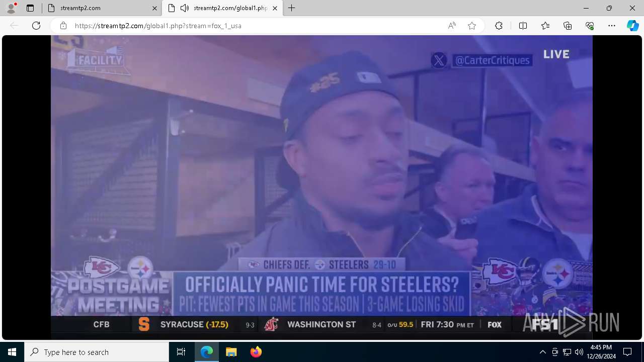Viewport: 644px width, 362px height.
Task: Open Browser essentials heart icon
Action: click(590, 26)
